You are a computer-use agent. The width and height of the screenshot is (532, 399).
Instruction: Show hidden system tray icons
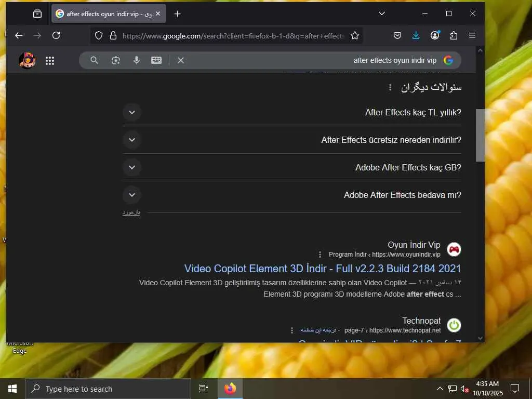tap(440, 389)
